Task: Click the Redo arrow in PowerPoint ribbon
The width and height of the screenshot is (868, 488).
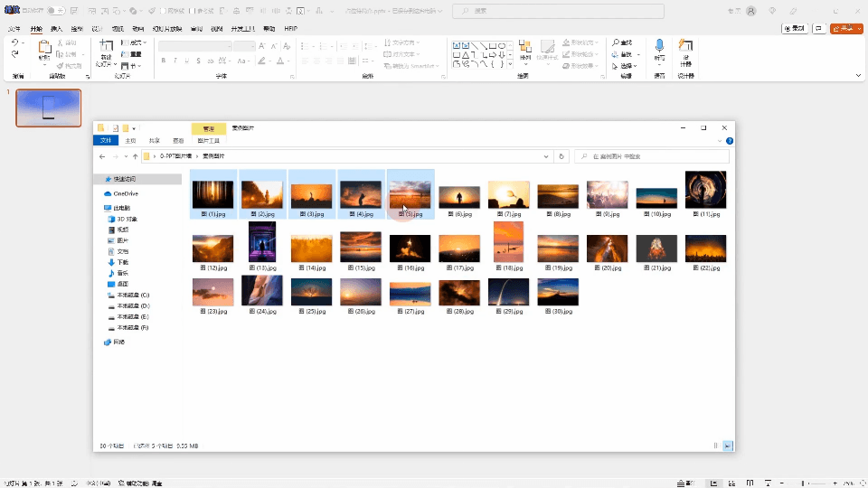Action: (x=15, y=54)
